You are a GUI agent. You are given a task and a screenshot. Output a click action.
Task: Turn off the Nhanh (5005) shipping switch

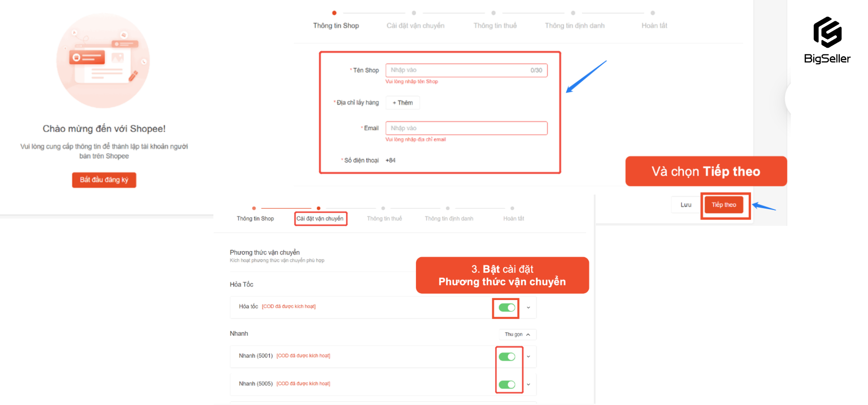click(507, 384)
